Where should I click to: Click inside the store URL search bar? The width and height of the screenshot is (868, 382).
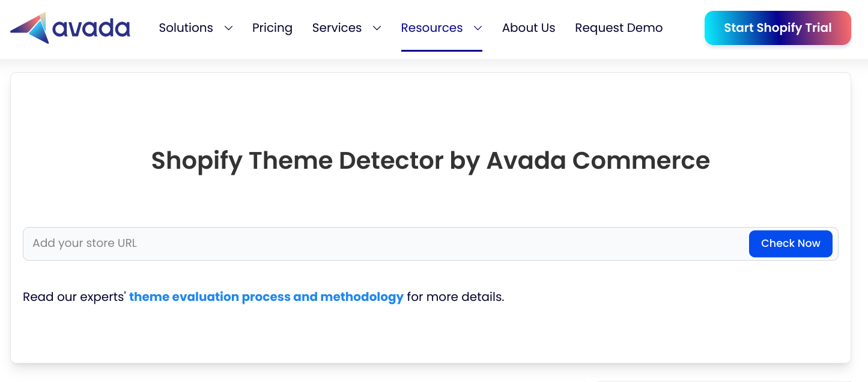point(240,243)
